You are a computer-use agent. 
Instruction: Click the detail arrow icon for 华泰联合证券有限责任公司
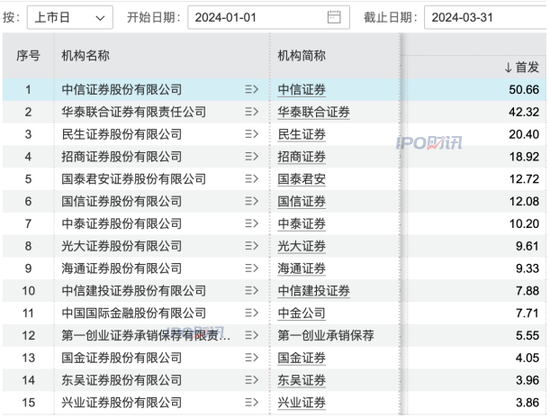pyautogui.click(x=251, y=112)
